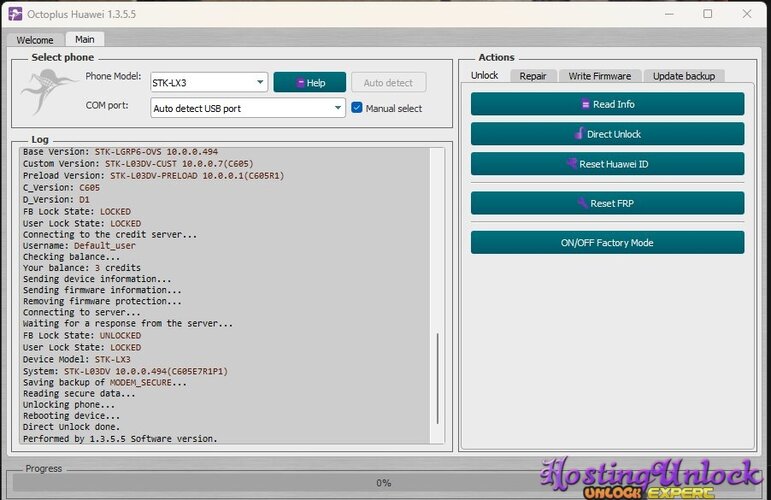The width and height of the screenshot is (771, 500).
Task: Expand the COM port dropdown
Action: click(x=248, y=108)
